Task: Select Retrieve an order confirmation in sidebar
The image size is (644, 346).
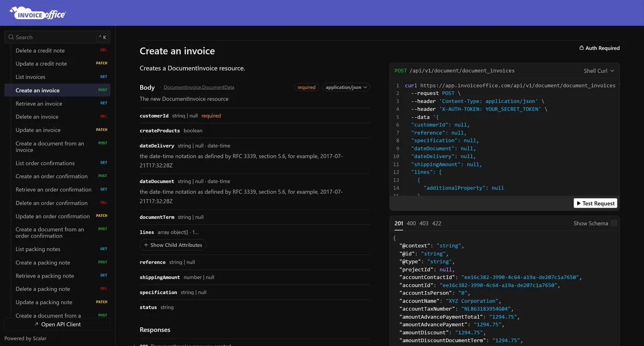Action: point(57,189)
